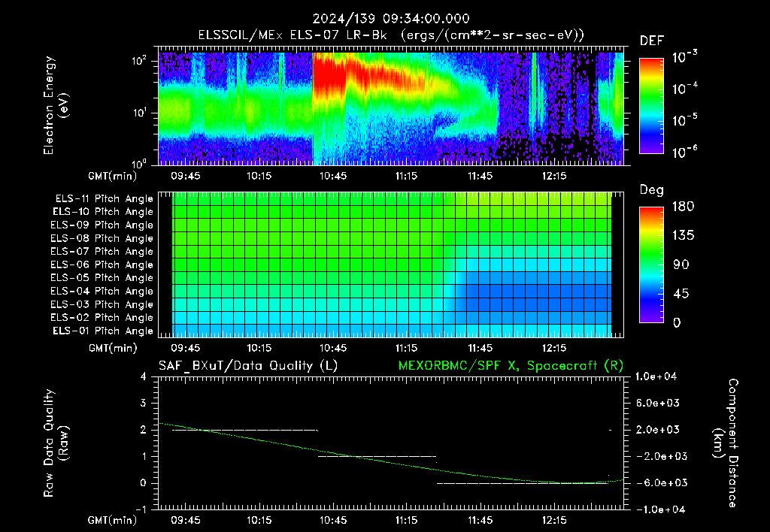Select the 180 degree scale value
The height and width of the screenshot is (532, 770).
click(x=683, y=206)
